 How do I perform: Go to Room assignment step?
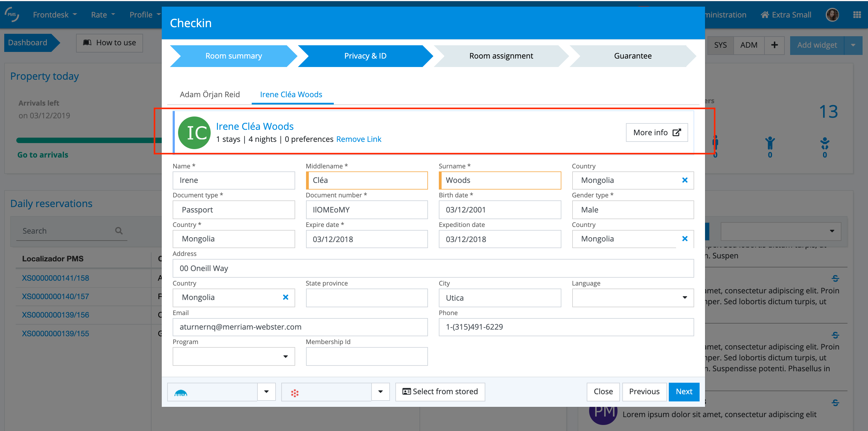(x=501, y=56)
